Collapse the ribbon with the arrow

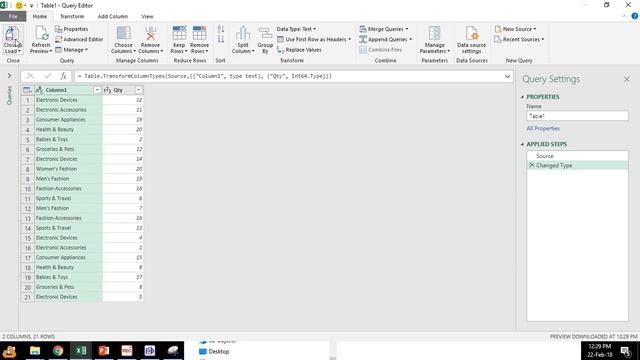(624, 16)
